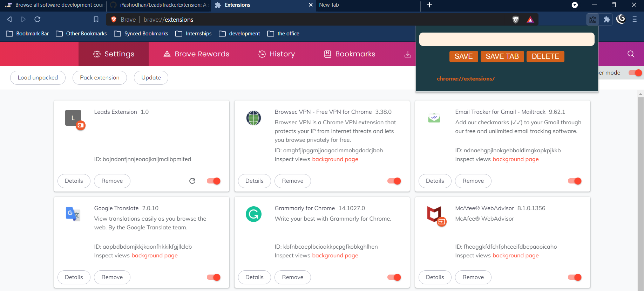Viewport: 644px width, 291px height.
Task: Open the Settings tab
Action: 114,54
